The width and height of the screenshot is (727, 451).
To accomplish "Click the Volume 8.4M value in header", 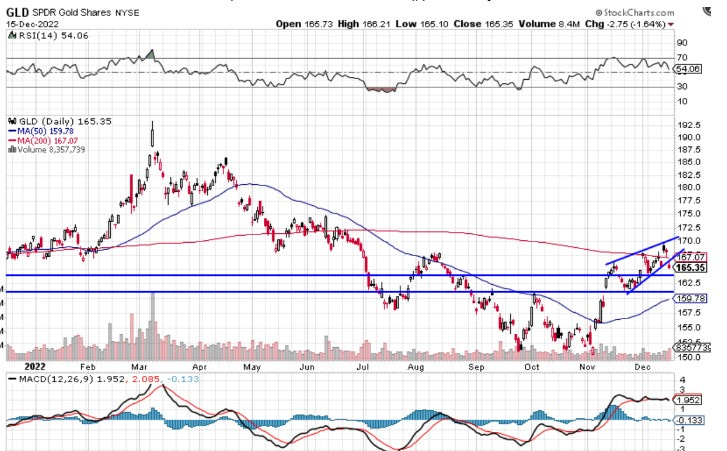I will 570,24.
